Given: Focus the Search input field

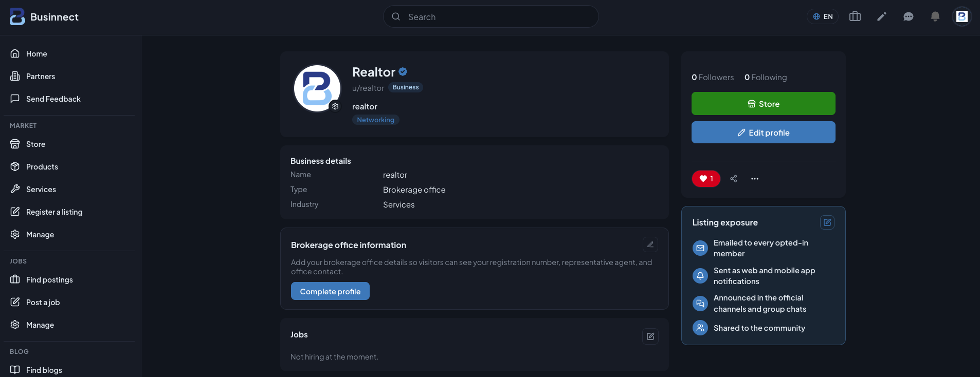Looking at the screenshot, I should pyautogui.click(x=491, y=16).
